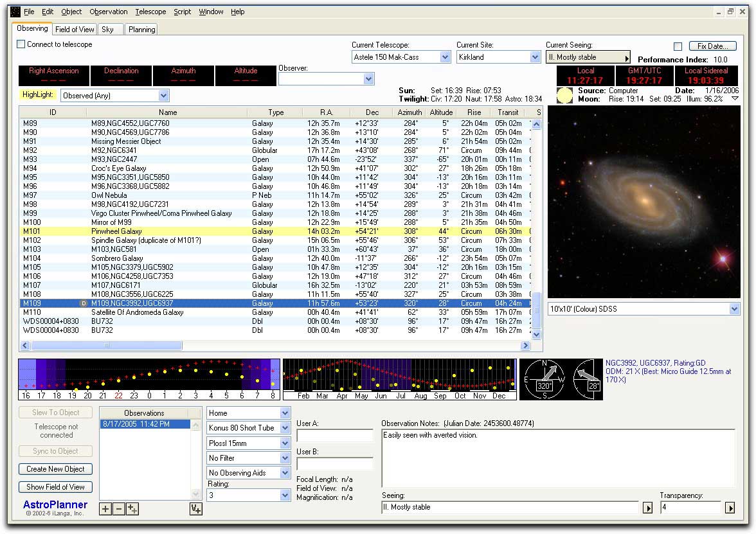Click the arrow button beside Transparency field
This screenshot has width=756, height=534.
730,508
